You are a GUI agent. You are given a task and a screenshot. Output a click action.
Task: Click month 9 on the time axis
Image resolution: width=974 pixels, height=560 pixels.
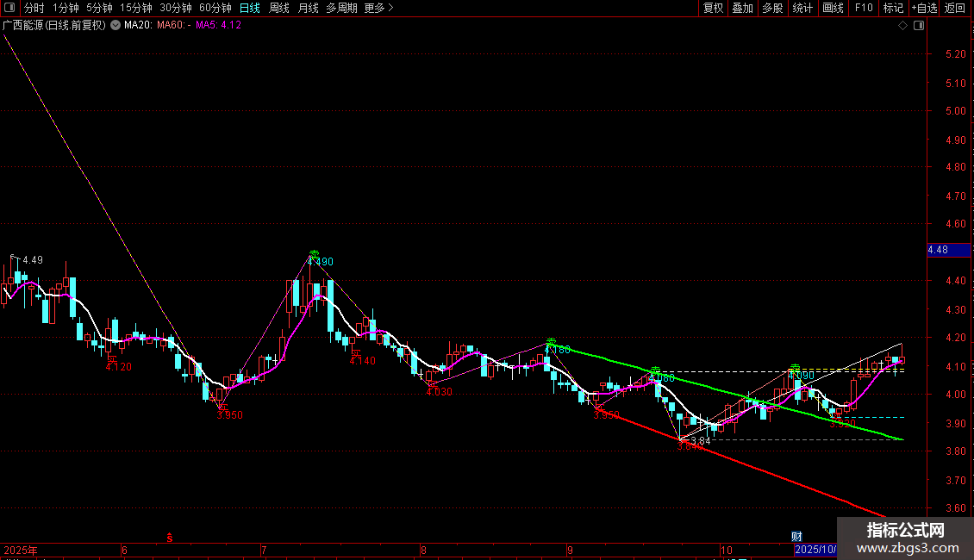pyautogui.click(x=570, y=550)
